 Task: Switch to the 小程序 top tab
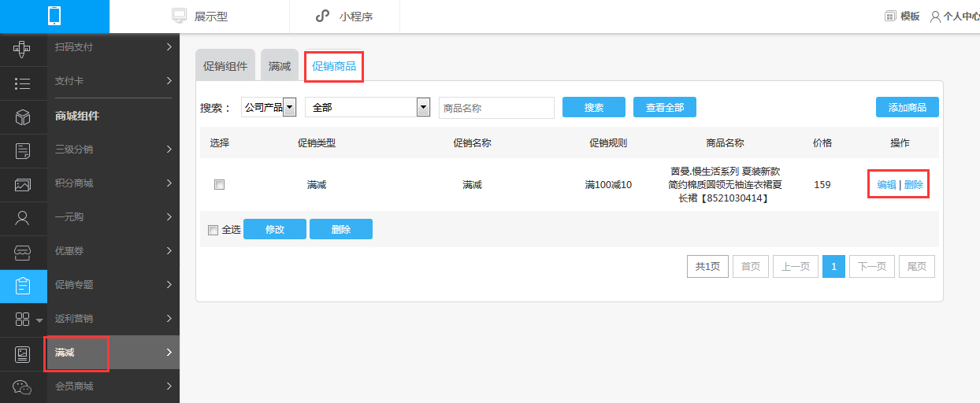pyautogui.click(x=345, y=17)
